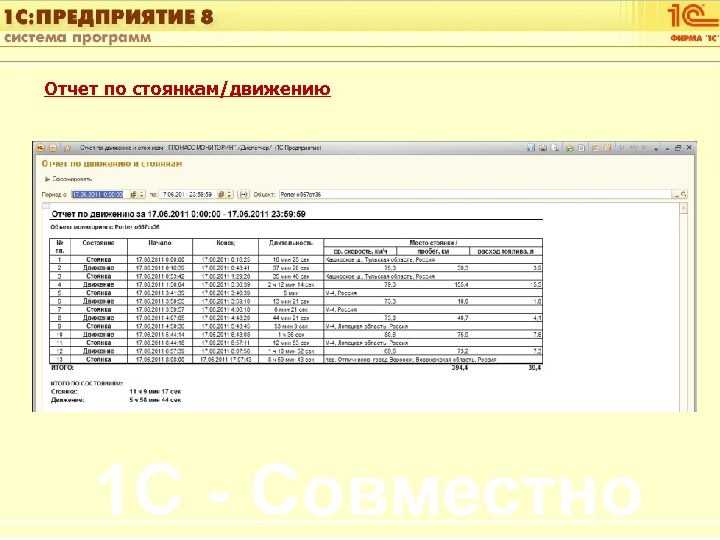Click the favorites star icon in title bar
The image size is (720, 540).
(x=67, y=148)
